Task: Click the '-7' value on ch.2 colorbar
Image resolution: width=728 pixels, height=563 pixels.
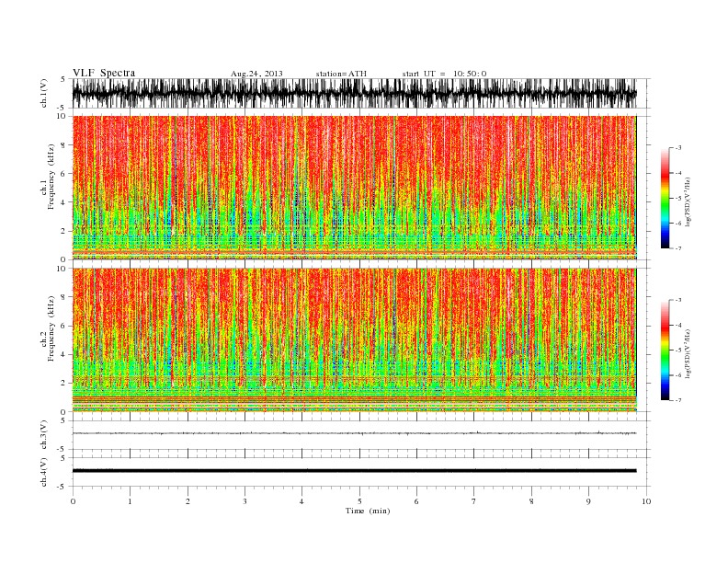Action: click(678, 400)
